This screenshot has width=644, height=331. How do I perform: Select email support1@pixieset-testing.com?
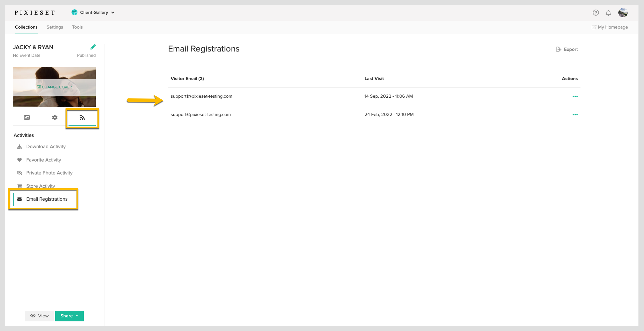[x=202, y=96]
